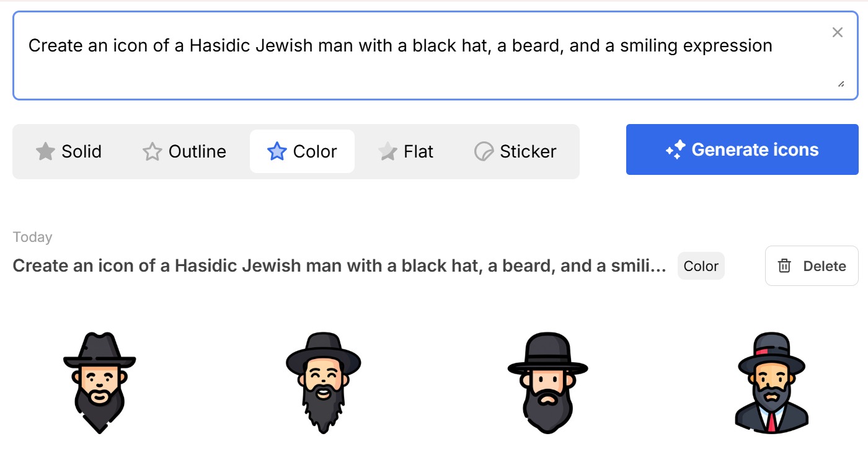868x467 pixels.
Task: Click the blue star beside Color
Action: coord(277,151)
